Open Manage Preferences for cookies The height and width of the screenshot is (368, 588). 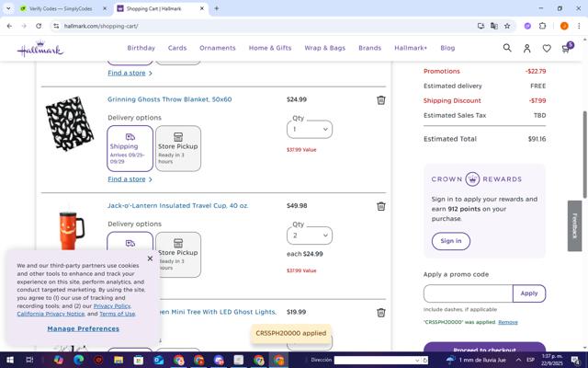pos(84,328)
